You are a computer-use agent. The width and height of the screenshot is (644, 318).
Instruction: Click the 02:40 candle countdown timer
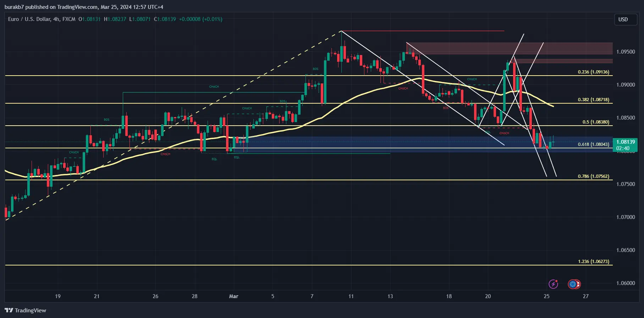[x=623, y=148]
